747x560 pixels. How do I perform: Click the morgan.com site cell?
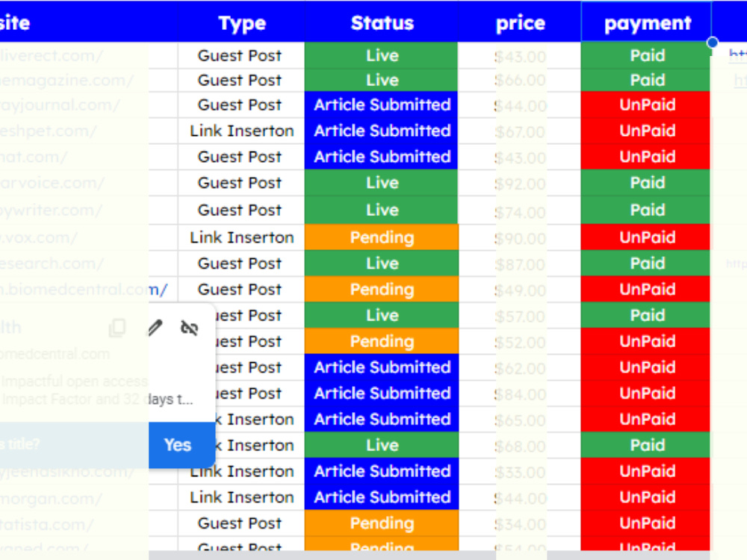(x=89, y=497)
